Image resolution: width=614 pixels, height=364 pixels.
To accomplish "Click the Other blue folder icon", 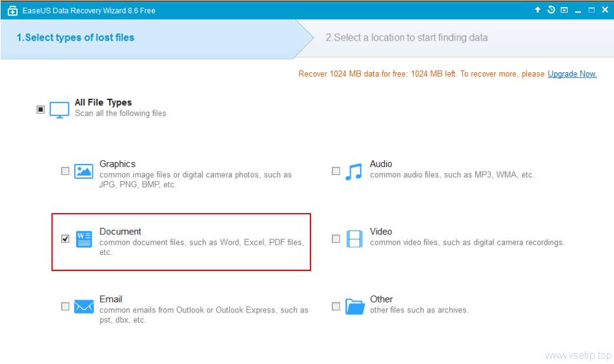I will pyautogui.click(x=354, y=307).
